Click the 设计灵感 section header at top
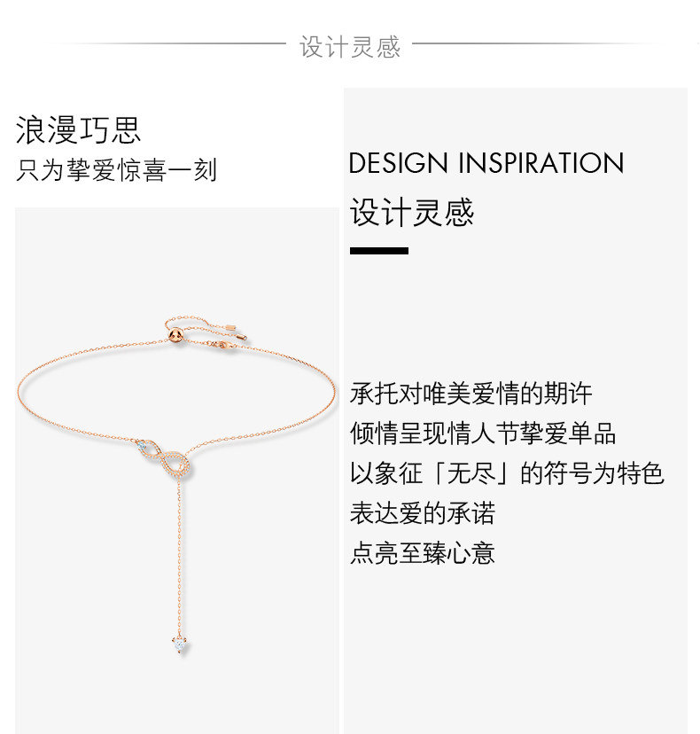The height and width of the screenshot is (734, 700). point(349,47)
